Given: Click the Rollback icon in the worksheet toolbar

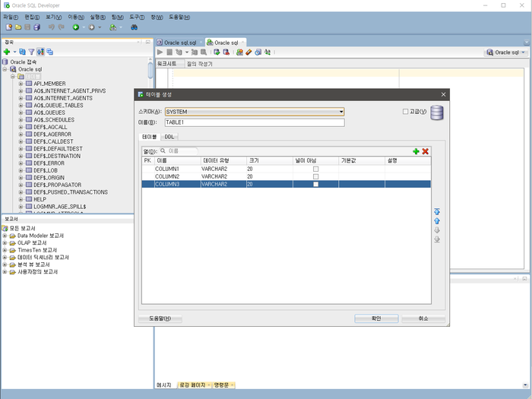Looking at the screenshot, I should (x=226, y=52).
